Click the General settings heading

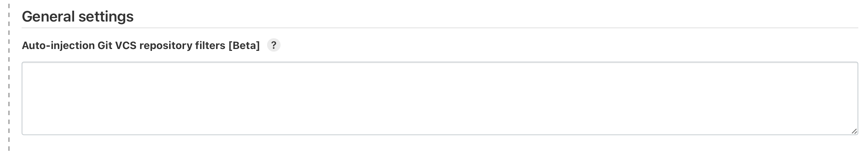(78, 17)
